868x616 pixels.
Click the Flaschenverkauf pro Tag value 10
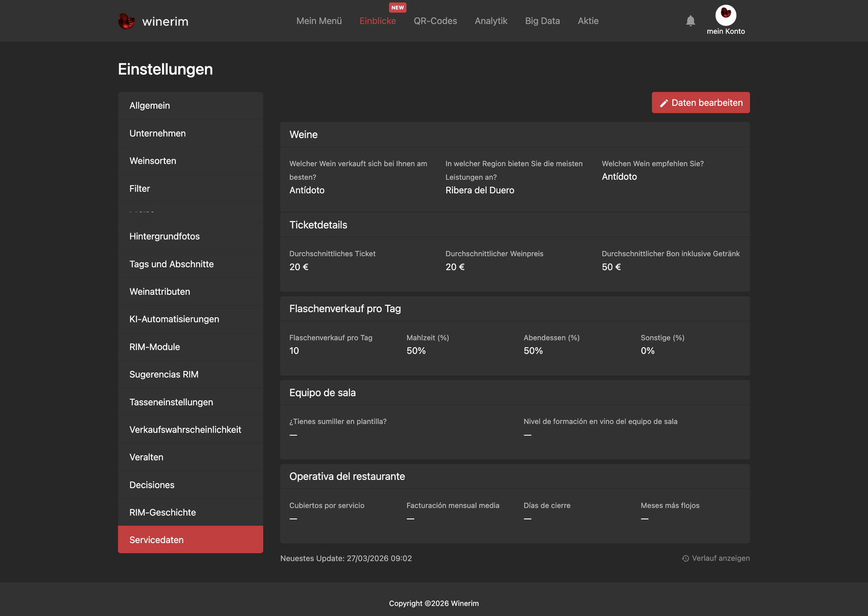coord(294,351)
